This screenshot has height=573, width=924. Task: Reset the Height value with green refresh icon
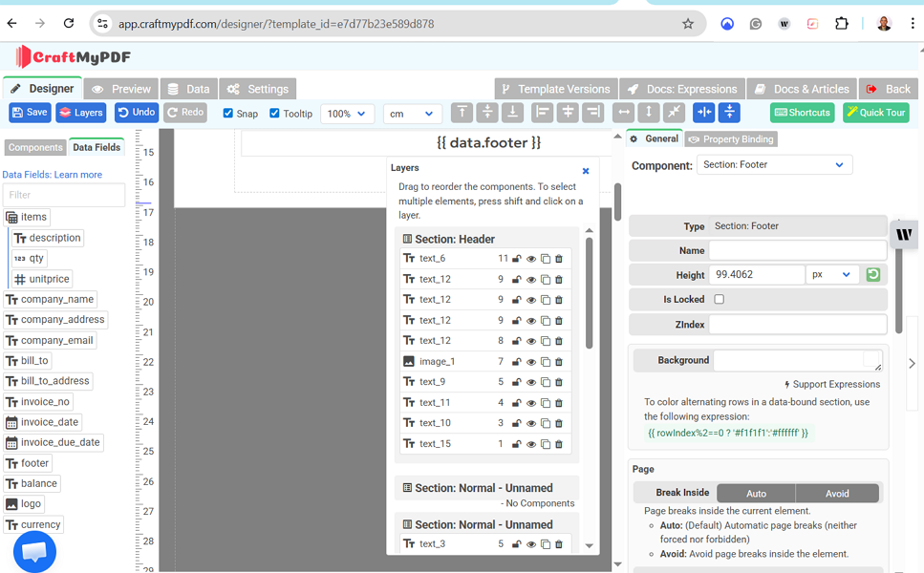point(872,275)
